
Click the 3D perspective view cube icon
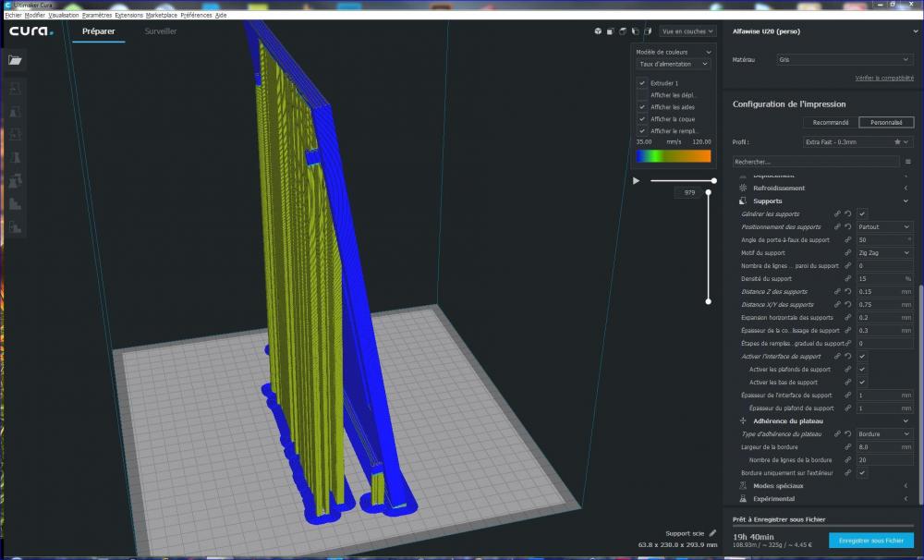[598, 31]
